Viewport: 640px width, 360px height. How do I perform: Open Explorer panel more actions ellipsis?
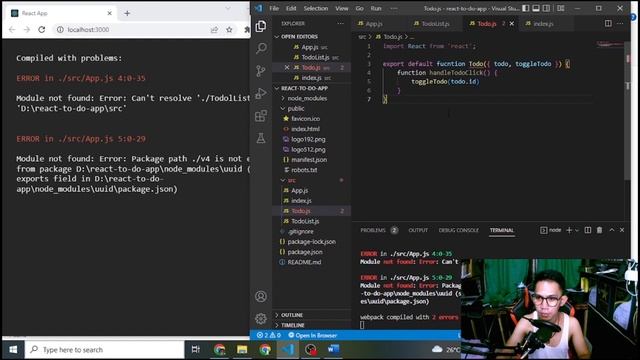pos(340,23)
